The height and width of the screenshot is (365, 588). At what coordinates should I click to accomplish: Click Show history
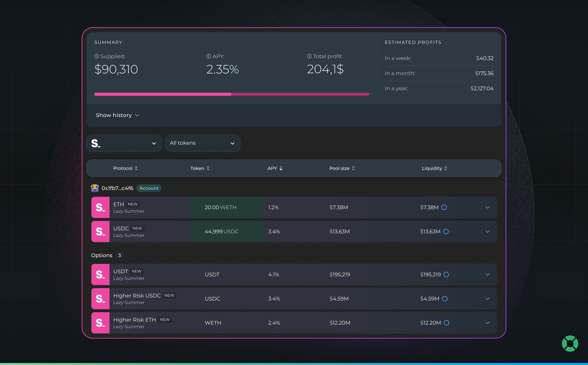click(117, 115)
